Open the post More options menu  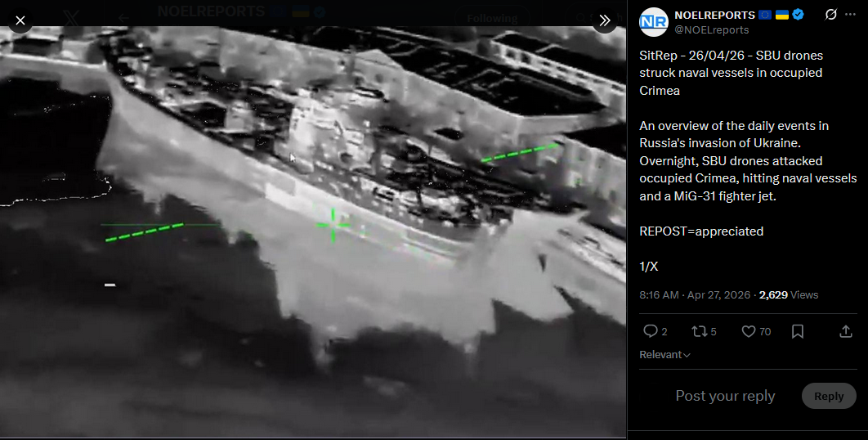click(x=851, y=15)
